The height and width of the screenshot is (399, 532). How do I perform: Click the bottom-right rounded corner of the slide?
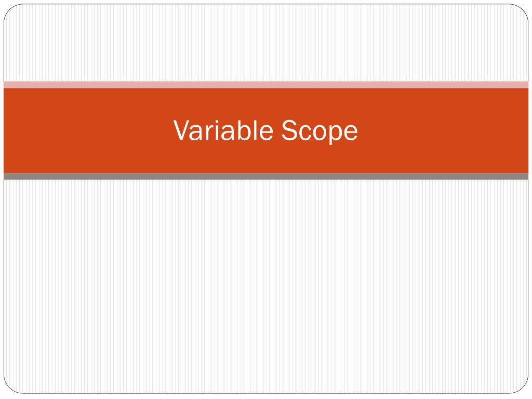click(x=521, y=386)
